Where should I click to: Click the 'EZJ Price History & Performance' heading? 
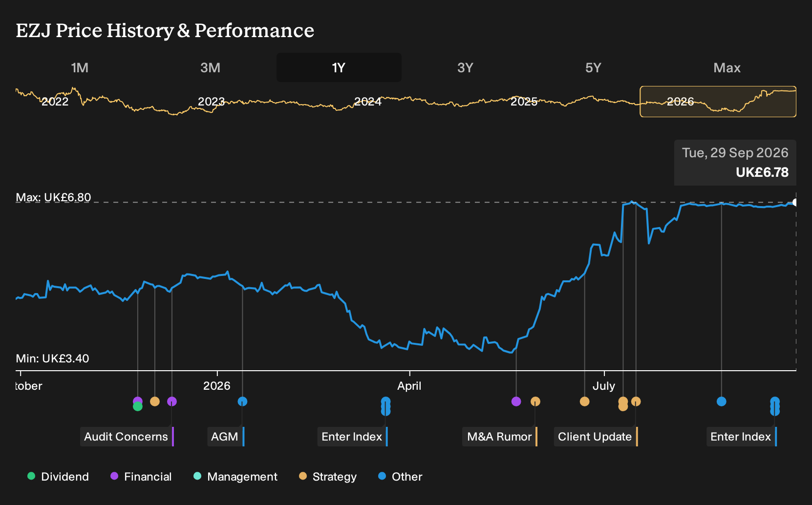[165, 30]
